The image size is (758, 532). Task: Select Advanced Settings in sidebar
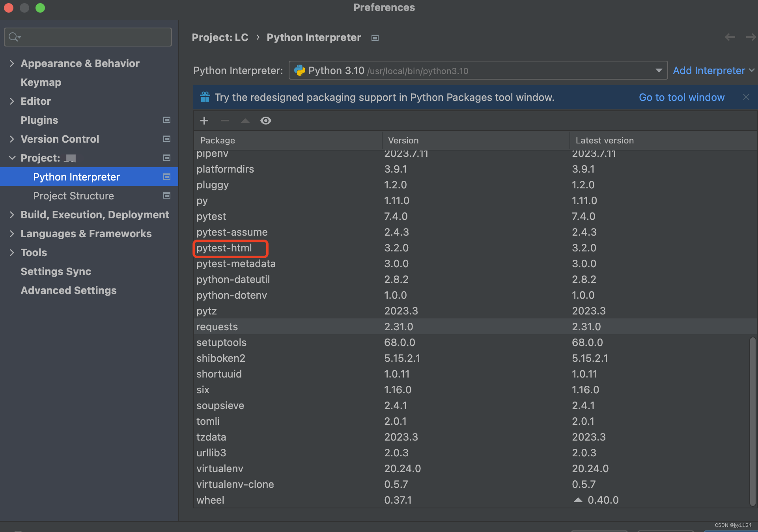coord(69,290)
